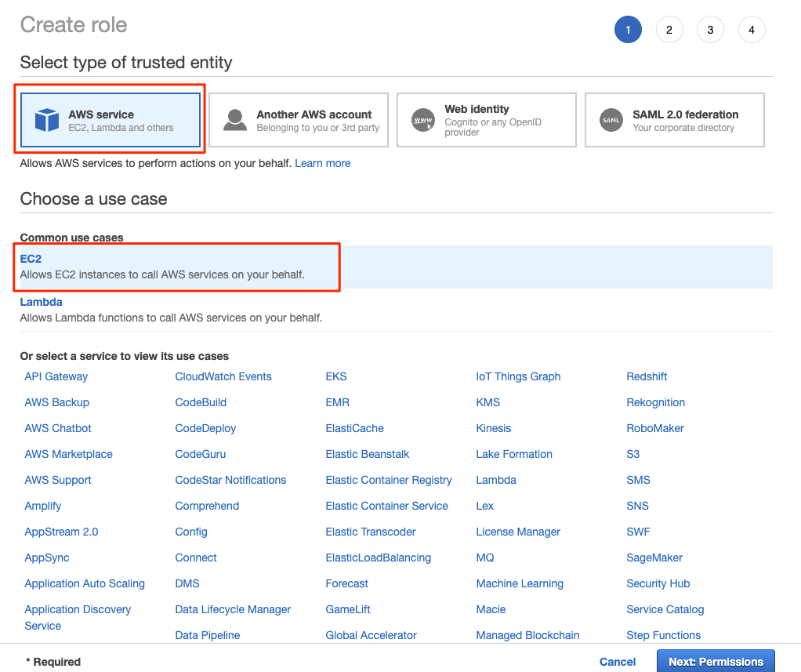Cancel the role creation
The height and width of the screenshot is (672, 801).
[x=617, y=662]
